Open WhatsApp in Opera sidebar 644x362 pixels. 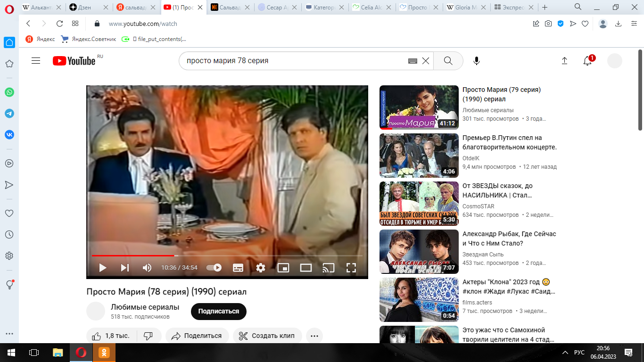(9, 92)
